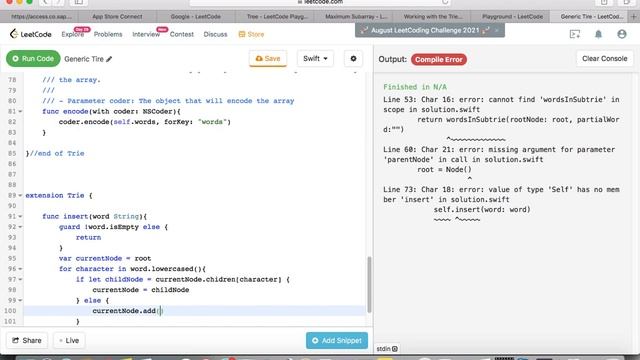The image size is (640, 360).
Task: Open the Problems page
Action: 108,34
